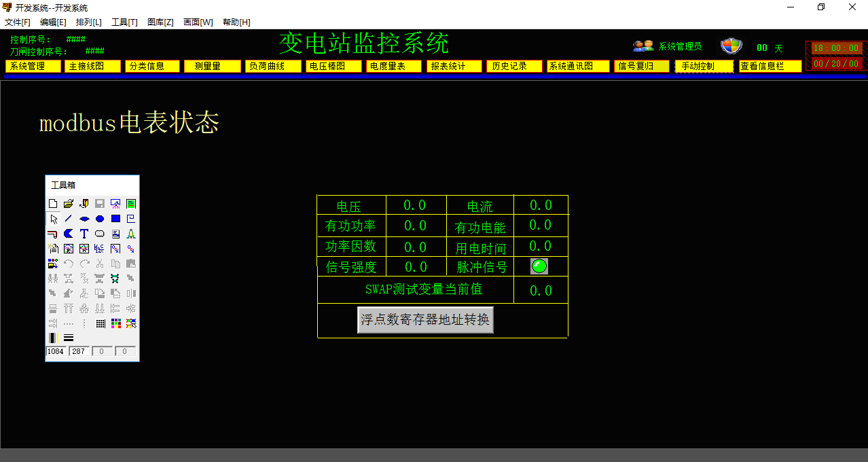Click the toolbox field showing 287

79,351
